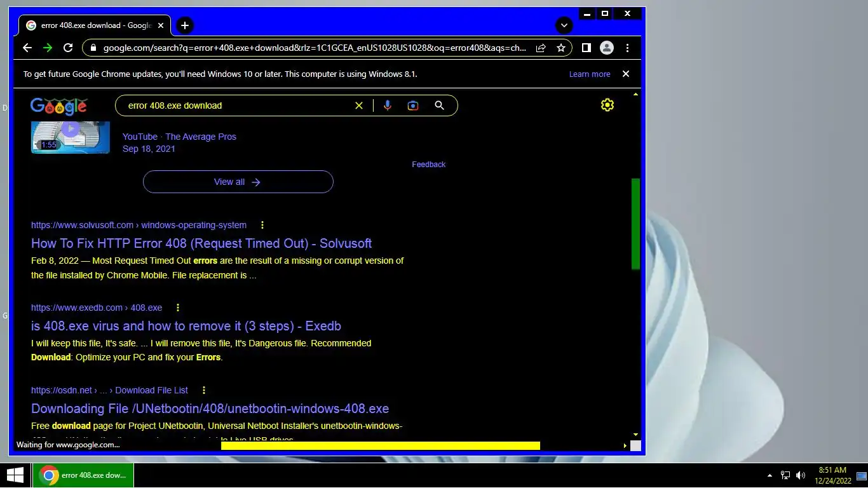View site information via lock icon

(93, 48)
